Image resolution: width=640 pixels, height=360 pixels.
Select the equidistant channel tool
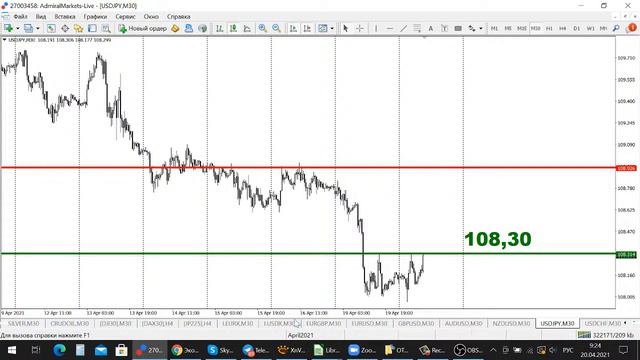pos(417,28)
